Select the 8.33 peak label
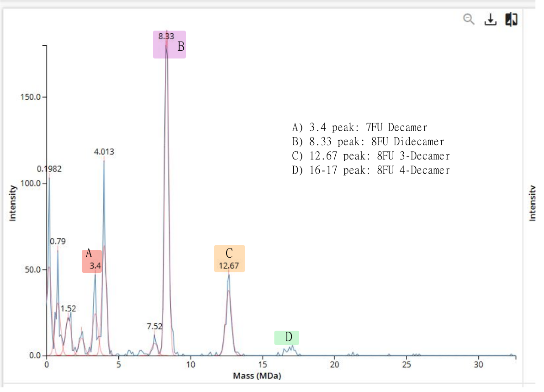This screenshot has height=392, width=544. coord(166,36)
